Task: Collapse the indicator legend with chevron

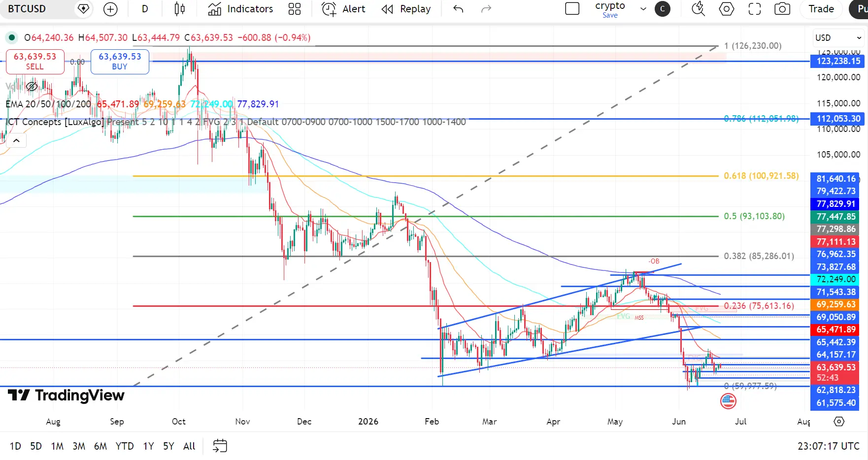Action: coord(16,141)
